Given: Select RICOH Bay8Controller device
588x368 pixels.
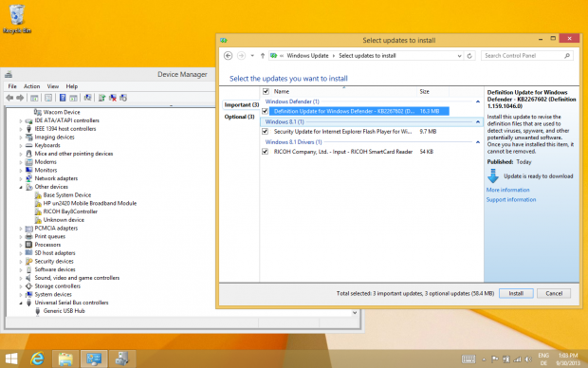Looking at the screenshot, I should point(70,212).
